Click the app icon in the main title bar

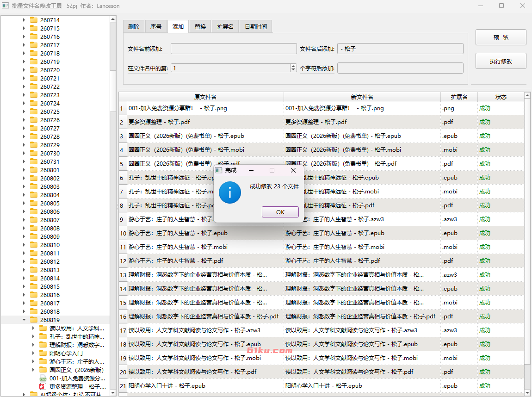(x=6, y=6)
